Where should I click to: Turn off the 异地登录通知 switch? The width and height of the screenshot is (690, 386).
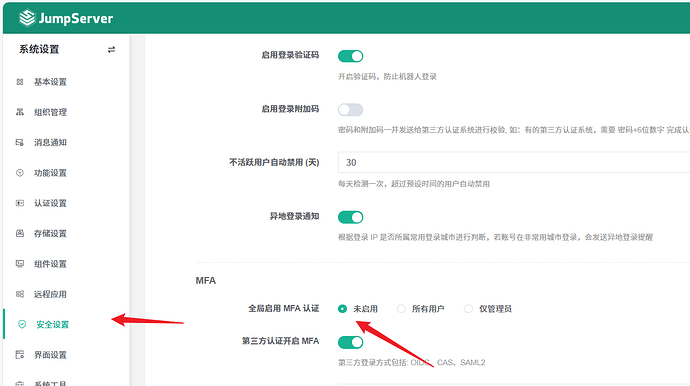[x=350, y=217]
